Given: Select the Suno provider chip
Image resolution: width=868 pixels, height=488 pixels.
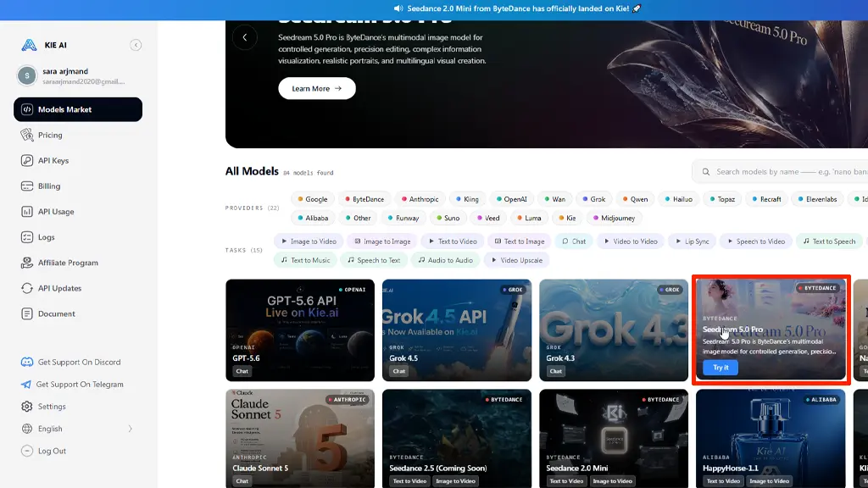Looking at the screenshot, I should [x=448, y=218].
